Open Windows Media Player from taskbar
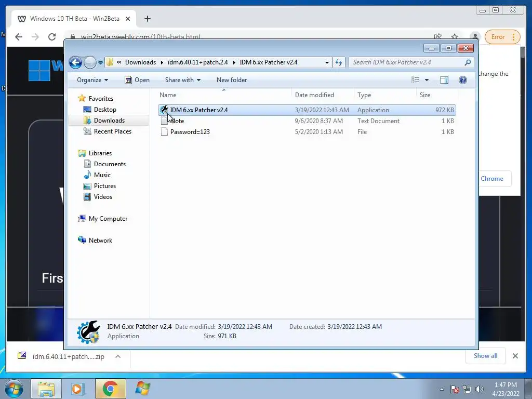The width and height of the screenshot is (532, 399). (77, 389)
